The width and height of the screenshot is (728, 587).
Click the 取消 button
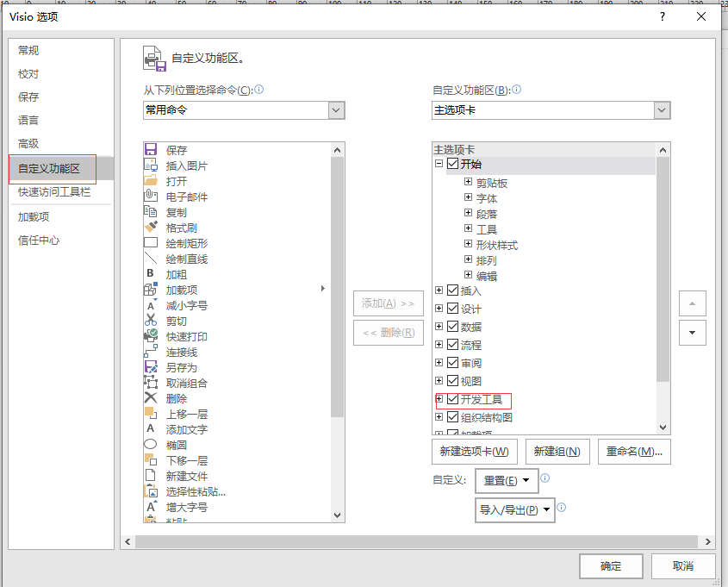click(683, 566)
